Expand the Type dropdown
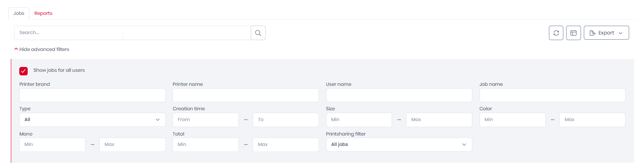Viewport: 644px width, 164px height. [x=92, y=120]
